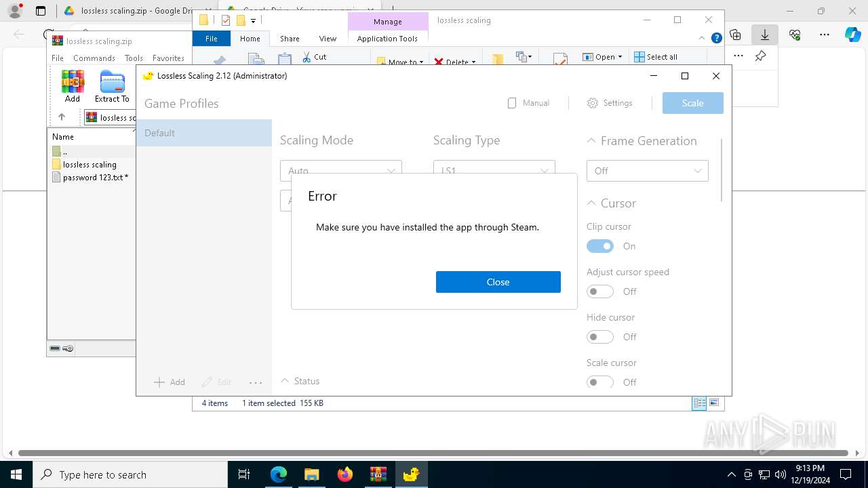Pin the Edge downloads panel
Viewport: 868px width, 488px height.
(x=760, y=56)
